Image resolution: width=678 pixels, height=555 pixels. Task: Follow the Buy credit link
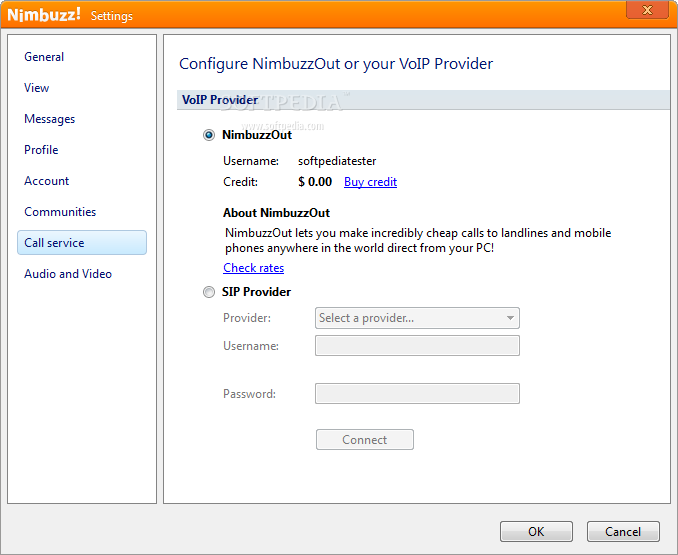(370, 182)
